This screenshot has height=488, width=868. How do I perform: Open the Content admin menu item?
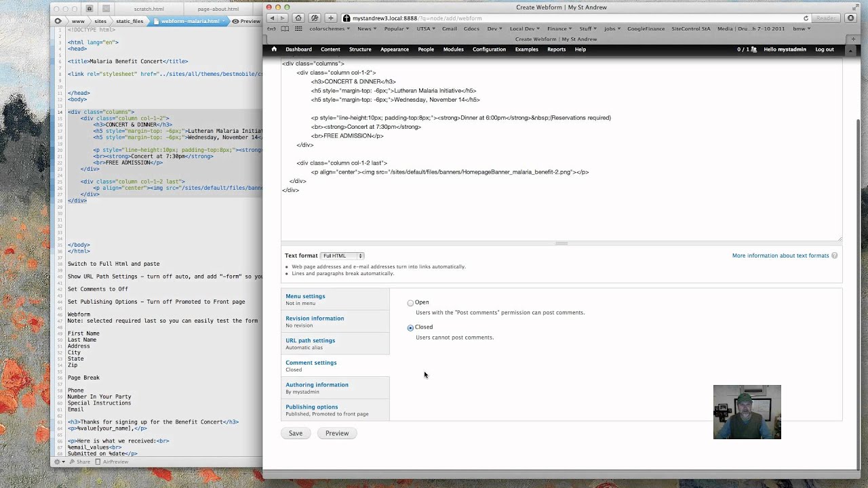(330, 49)
